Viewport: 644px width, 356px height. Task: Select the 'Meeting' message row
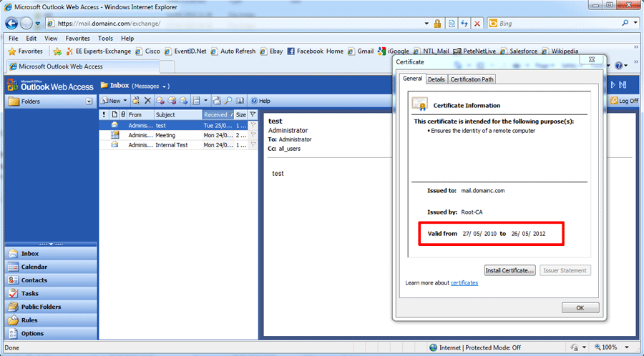(178, 135)
